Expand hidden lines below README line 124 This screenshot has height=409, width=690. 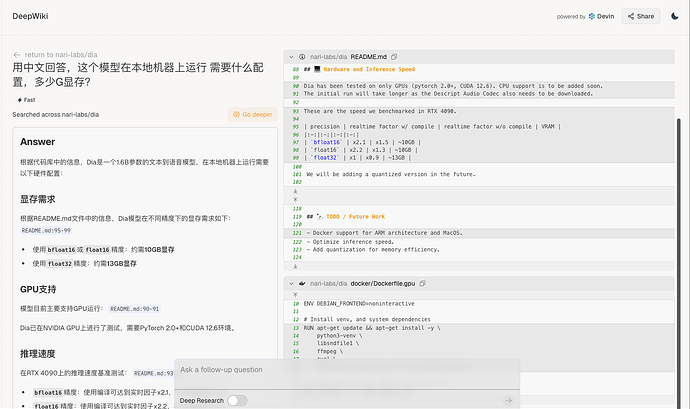(295, 267)
